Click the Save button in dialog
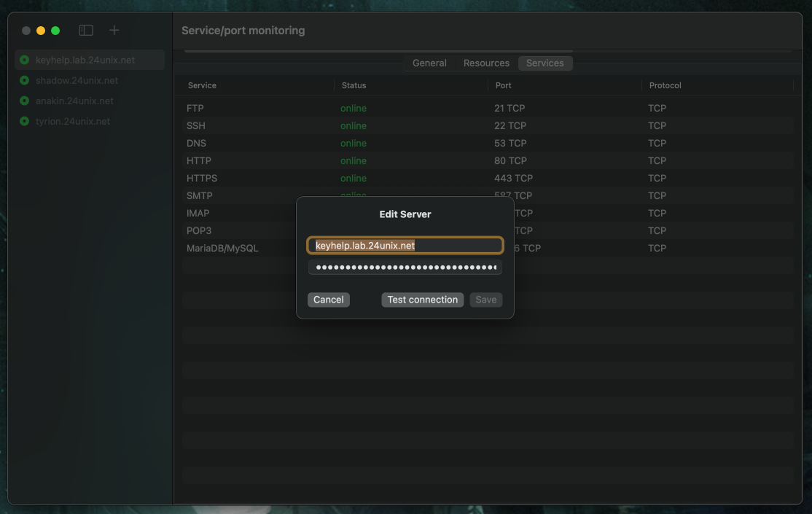 click(x=485, y=300)
